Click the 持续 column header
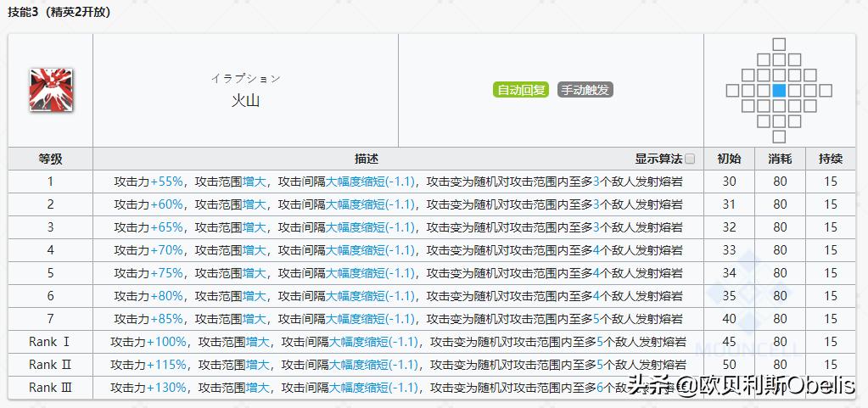Viewport: 868px width, 408px height. [x=831, y=159]
